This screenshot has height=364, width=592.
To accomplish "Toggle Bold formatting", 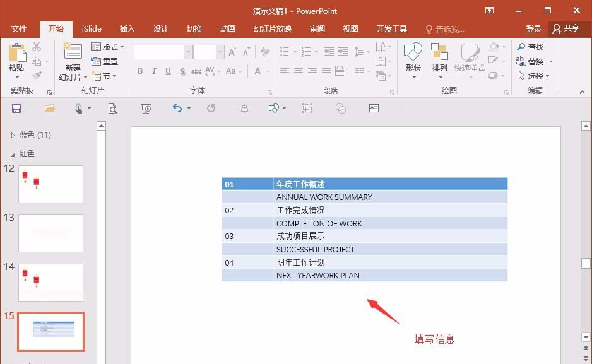I will [x=140, y=71].
